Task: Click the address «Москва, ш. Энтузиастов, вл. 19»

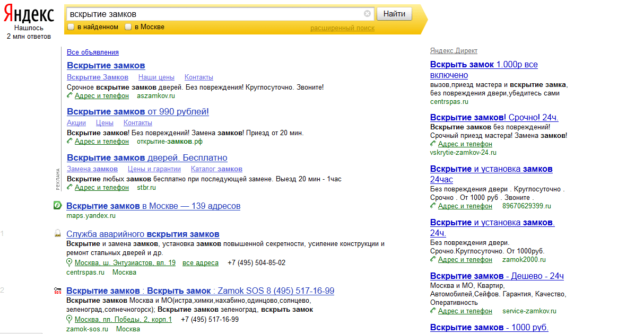Action: coord(125,263)
